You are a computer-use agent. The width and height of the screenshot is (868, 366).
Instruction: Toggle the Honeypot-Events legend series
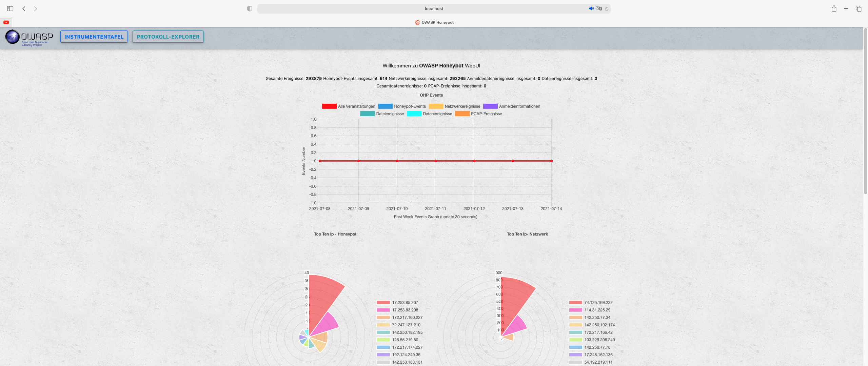pos(402,106)
